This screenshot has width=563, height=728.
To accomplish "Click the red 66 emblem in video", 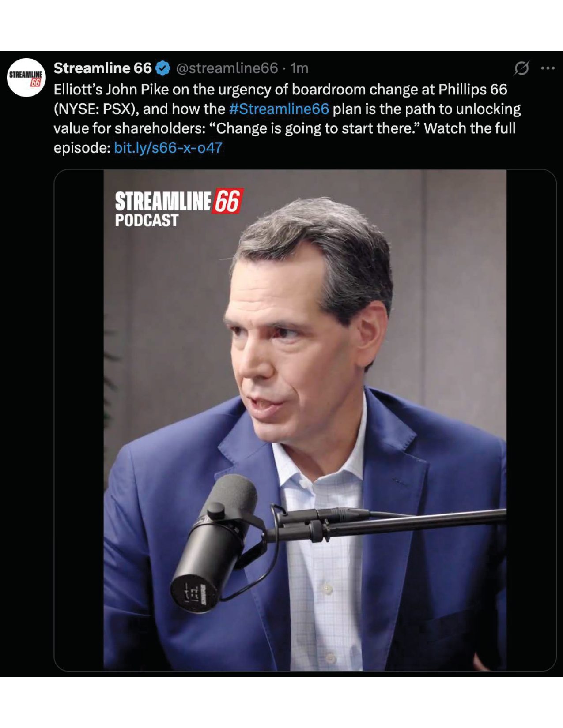I will point(228,201).
